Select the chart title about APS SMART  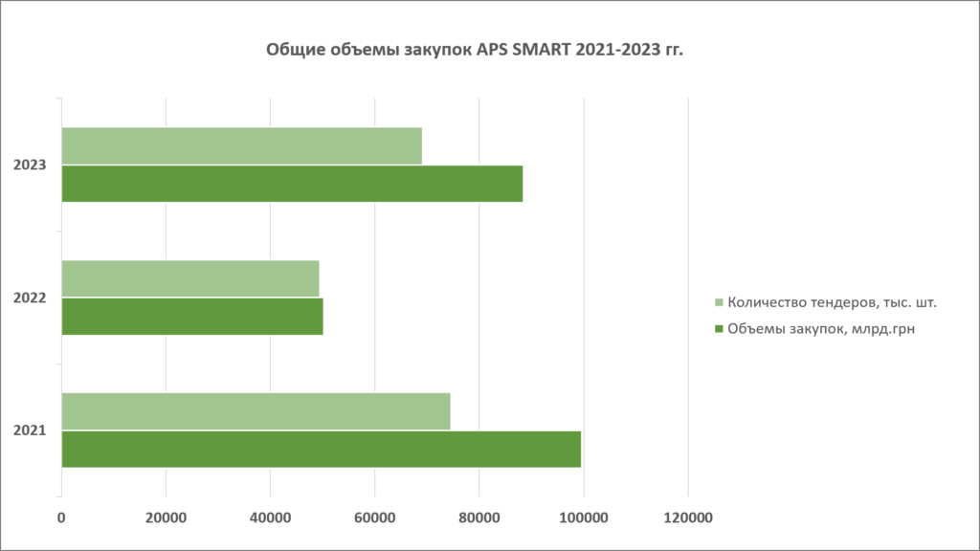coord(475,51)
